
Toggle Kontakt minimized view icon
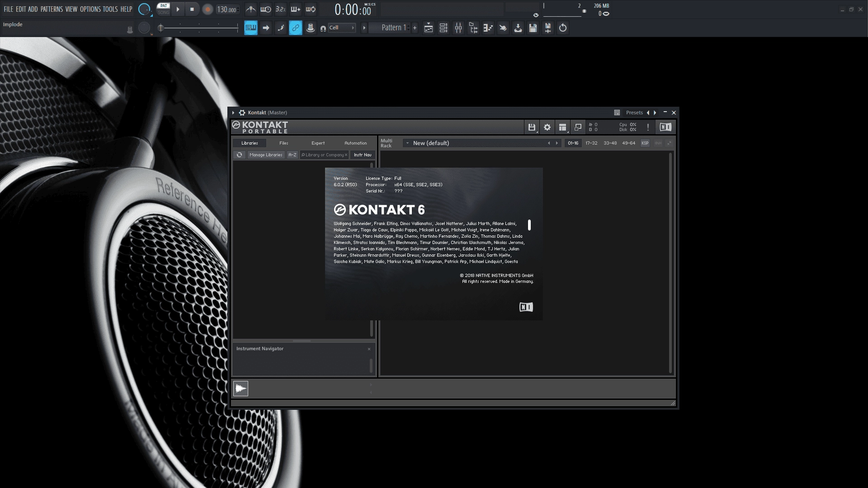578,127
